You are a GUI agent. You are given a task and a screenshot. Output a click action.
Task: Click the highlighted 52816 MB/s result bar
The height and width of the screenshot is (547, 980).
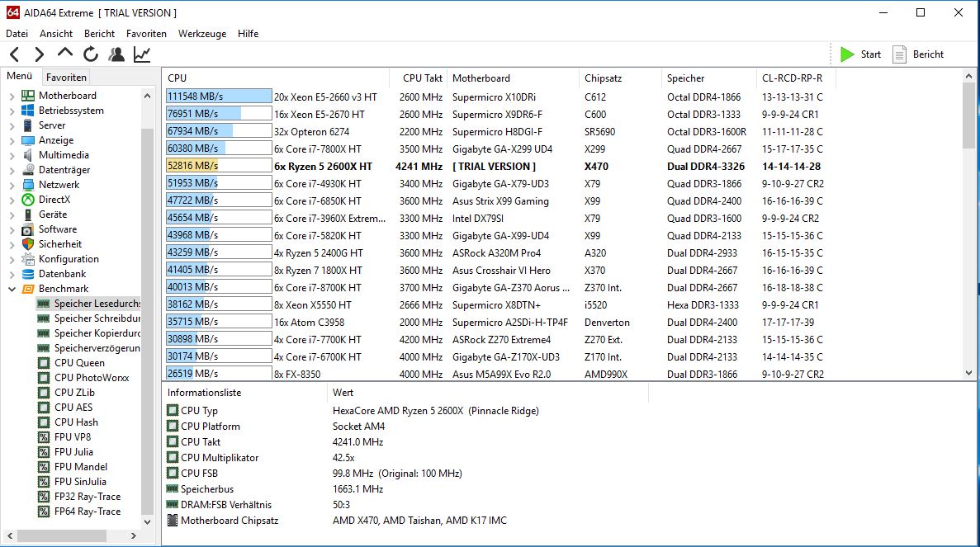[219, 166]
